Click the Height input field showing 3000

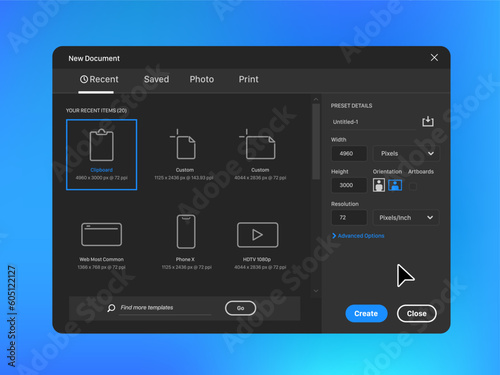pyautogui.click(x=349, y=185)
